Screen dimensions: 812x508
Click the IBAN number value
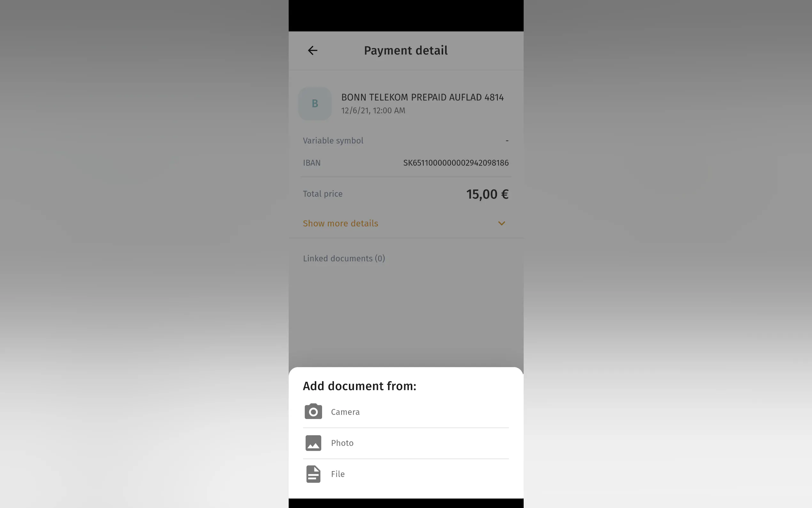[456, 163]
